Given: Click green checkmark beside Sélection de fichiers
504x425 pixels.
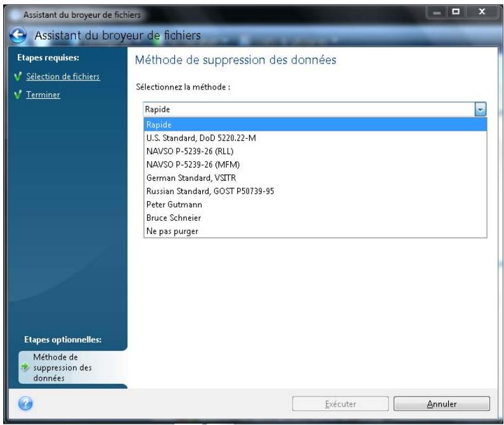Looking at the screenshot, I should pyautogui.click(x=18, y=76).
